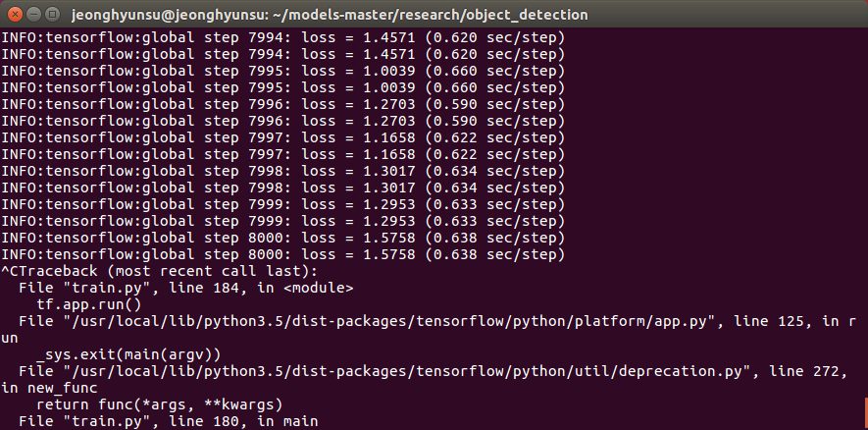Click File "train.py", line 180, in main
Viewport: 868px width, 430px height.
click(x=168, y=421)
